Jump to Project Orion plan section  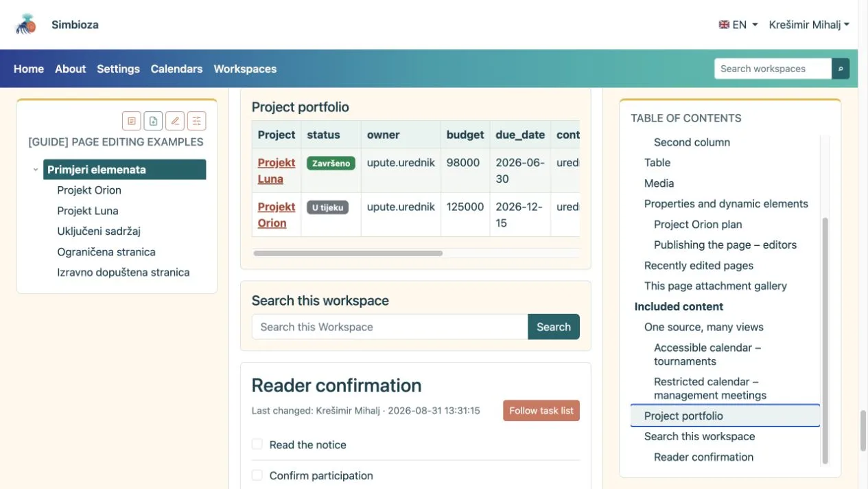click(698, 225)
